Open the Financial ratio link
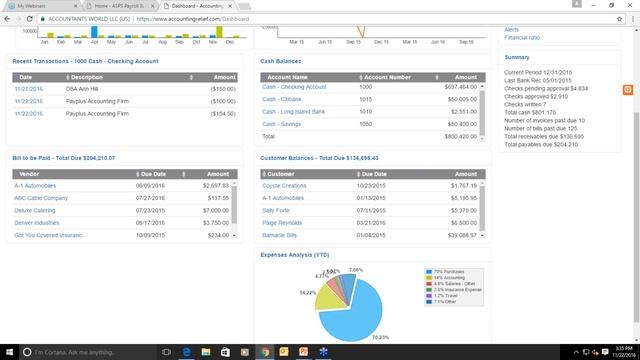640x360 pixels. point(522,38)
